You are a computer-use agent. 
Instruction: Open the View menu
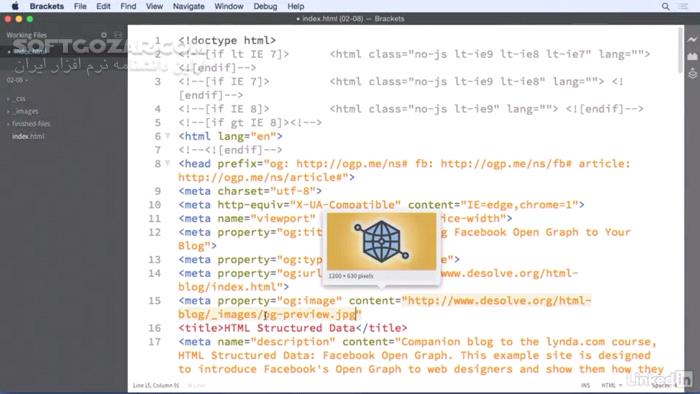tap(154, 6)
